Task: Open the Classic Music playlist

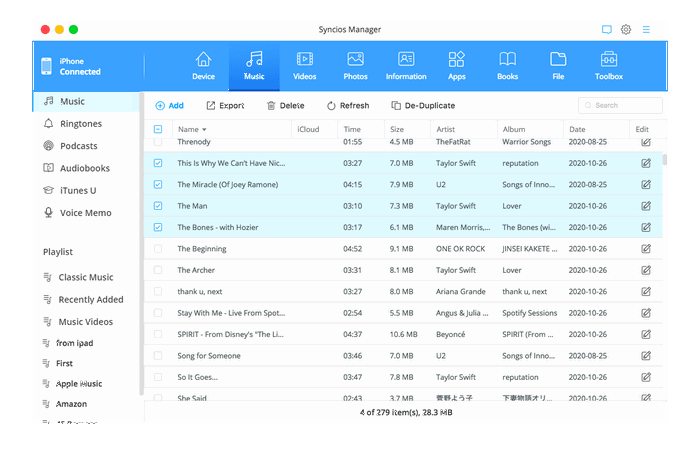Action: pyautogui.click(x=85, y=277)
